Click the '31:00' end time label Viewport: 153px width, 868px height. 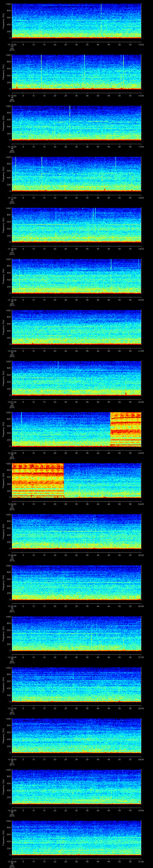[x=141, y=862]
